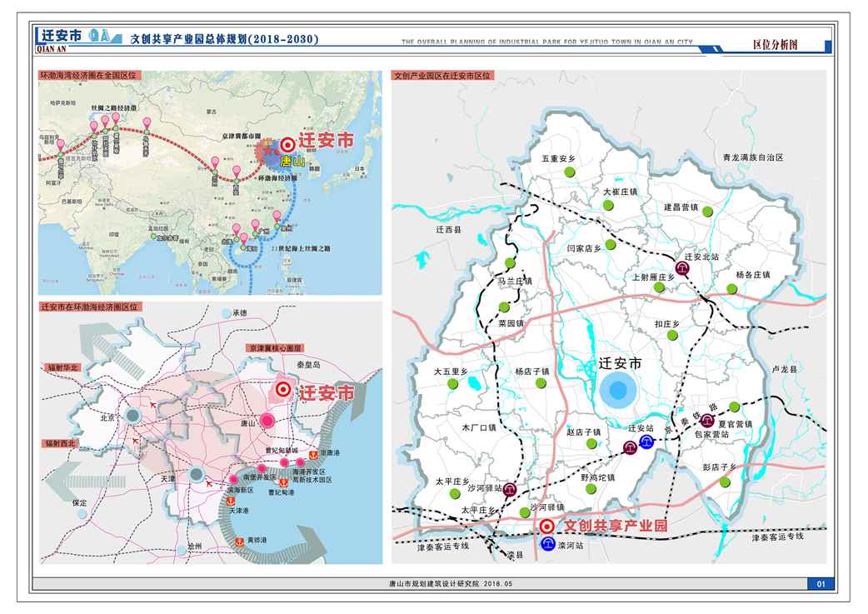This screenshot has width=868, height=614.
Task: Select the green dot for 建昌营镇
Action: 707,212
